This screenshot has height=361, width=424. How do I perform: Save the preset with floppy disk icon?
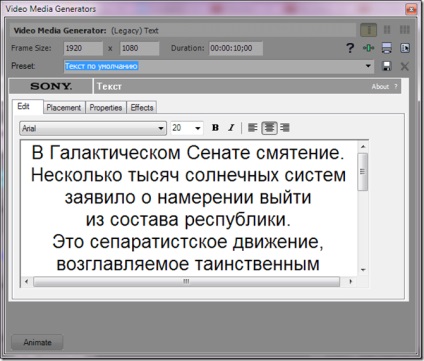click(387, 66)
